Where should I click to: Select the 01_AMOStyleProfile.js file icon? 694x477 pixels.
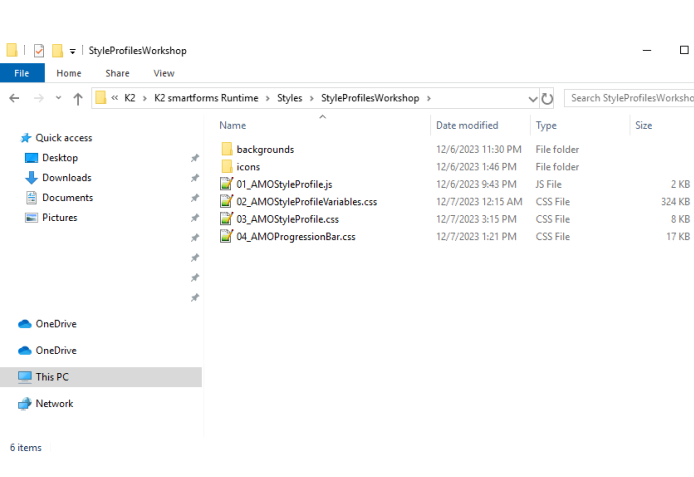[x=227, y=184]
